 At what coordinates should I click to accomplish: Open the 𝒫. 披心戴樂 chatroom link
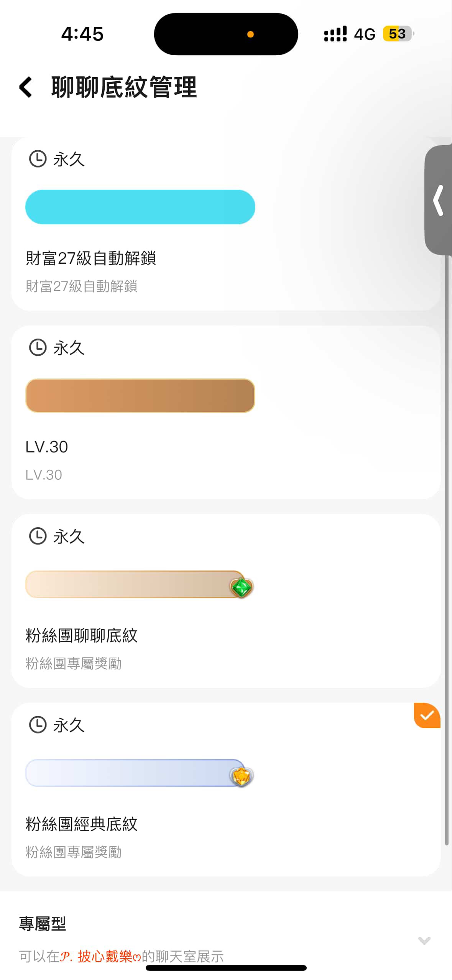(100, 956)
